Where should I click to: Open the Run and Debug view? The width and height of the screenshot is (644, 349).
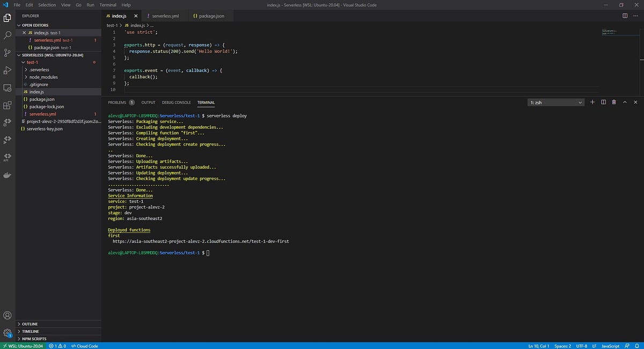[7, 71]
